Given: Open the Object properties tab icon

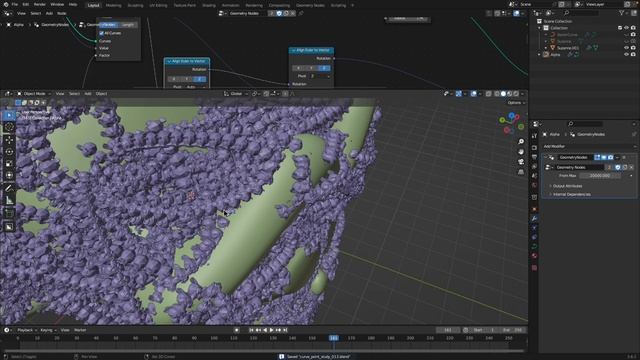Looking at the screenshot, I should 534,209.
